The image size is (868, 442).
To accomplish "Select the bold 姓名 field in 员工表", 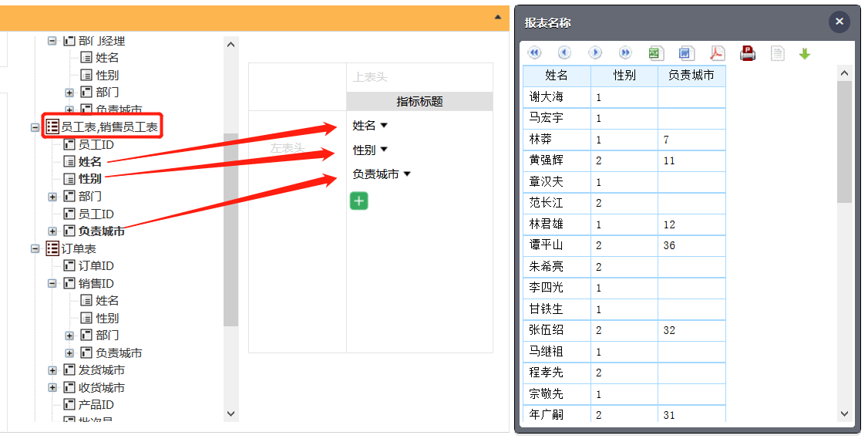I will [x=89, y=162].
